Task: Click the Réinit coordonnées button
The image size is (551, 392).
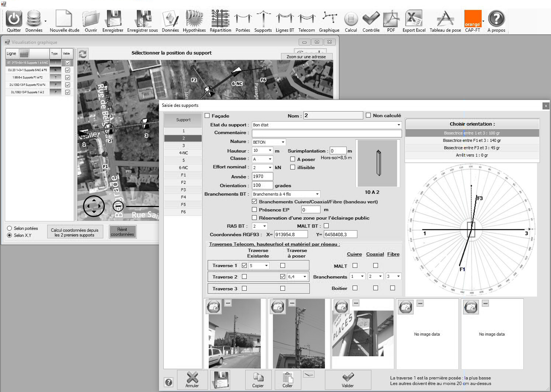Action: point(122,232)
